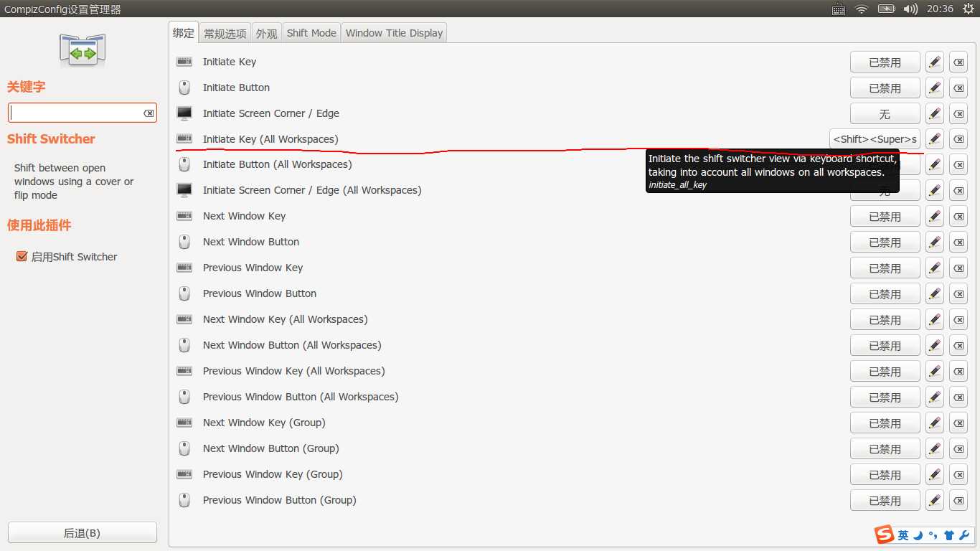Edit Previous Window Key binding with the pencil icon

(934, 268)
